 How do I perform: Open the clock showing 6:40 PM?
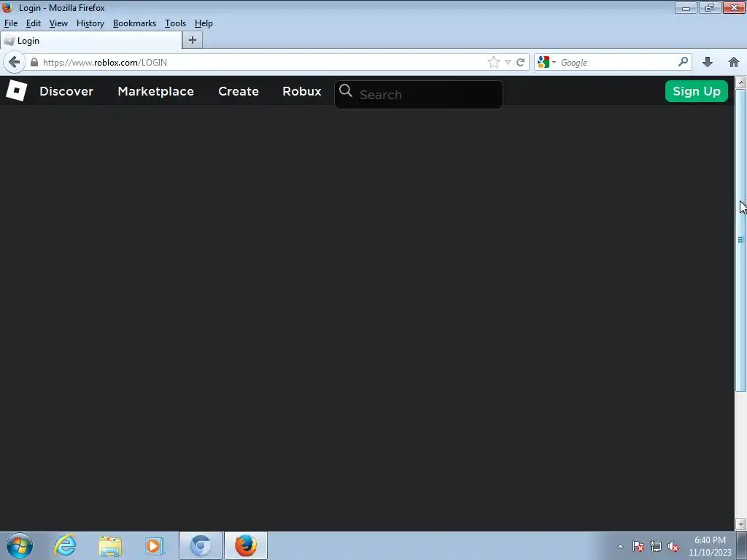(x=710, y=546)
